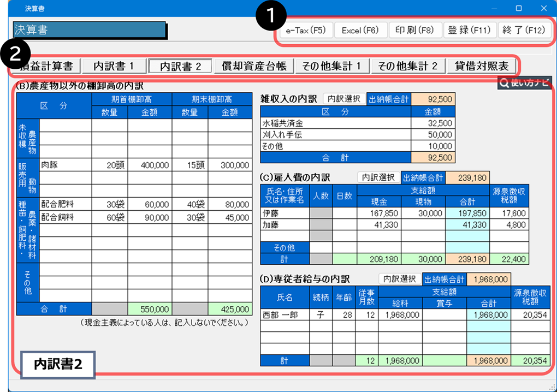Open the 使い方ナビ help guide
The width and height of the screenshot is (557, 392).
[525, 83]
